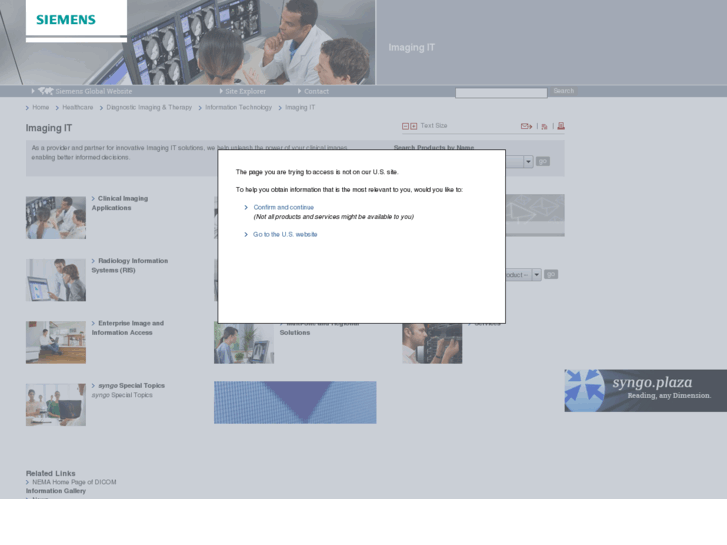
Task: Go to Healthcare in the breadcrumb
Action: point(77,107)
